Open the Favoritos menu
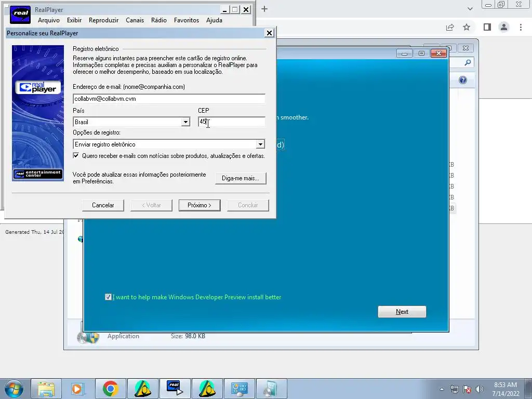The height and width of the screenshot is (399, 532). coord(187,20)
